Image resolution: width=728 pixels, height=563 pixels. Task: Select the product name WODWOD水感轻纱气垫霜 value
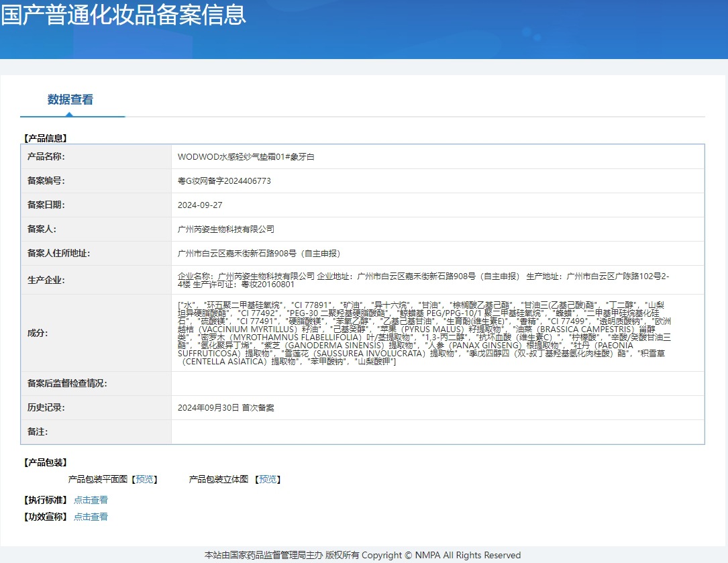coord(246,156)
